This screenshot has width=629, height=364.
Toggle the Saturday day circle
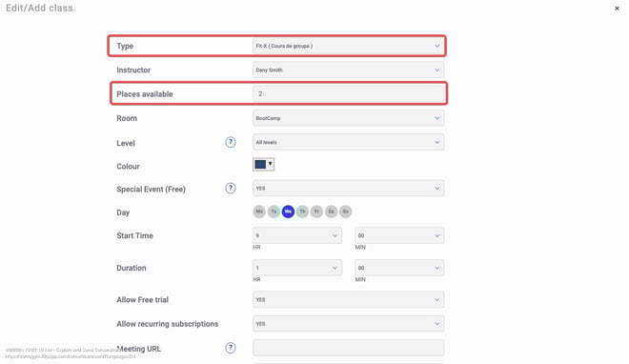tap(331, 212)
